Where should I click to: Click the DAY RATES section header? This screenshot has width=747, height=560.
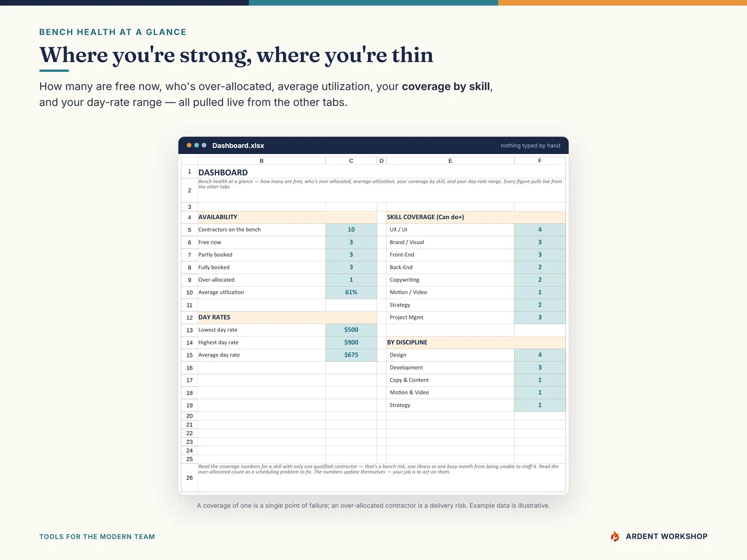(287, 317)
